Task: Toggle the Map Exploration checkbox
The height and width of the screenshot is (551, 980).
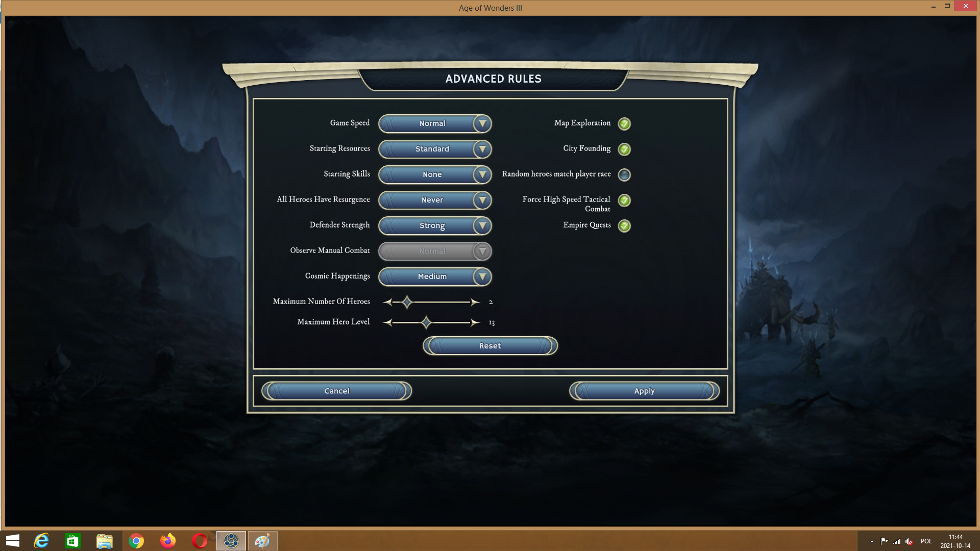Action: click(624, 123)
